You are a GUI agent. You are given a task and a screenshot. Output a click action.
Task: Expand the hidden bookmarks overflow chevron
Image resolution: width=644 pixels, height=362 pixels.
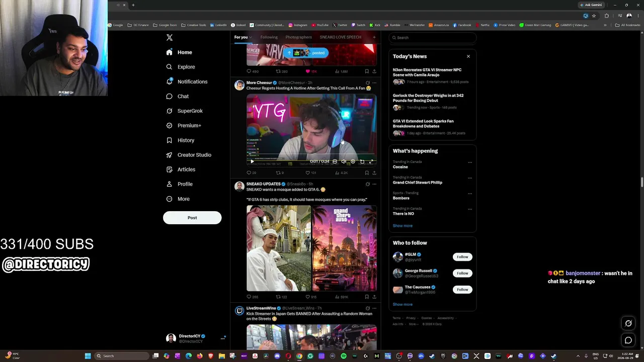[x=605, y=25]
